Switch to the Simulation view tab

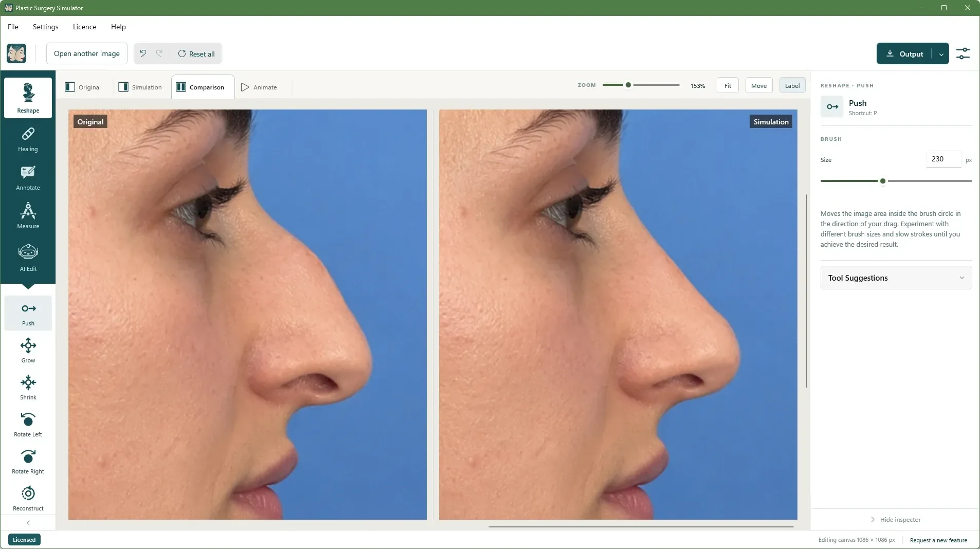pyautogui.click(x=140, y=87)
